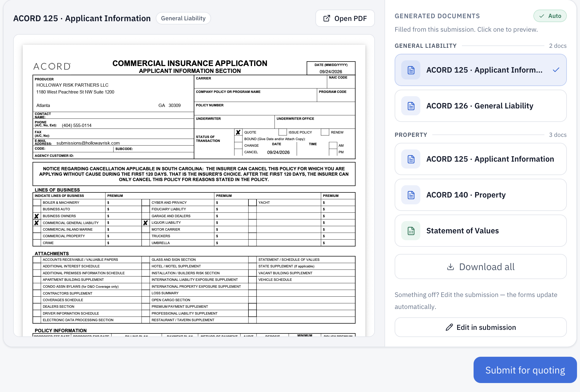This screenshot has height=392, width=580.
Task: Toggle the COMMERCIAL GENERAL LIABILITY checkbox
Action: (36, 223)
